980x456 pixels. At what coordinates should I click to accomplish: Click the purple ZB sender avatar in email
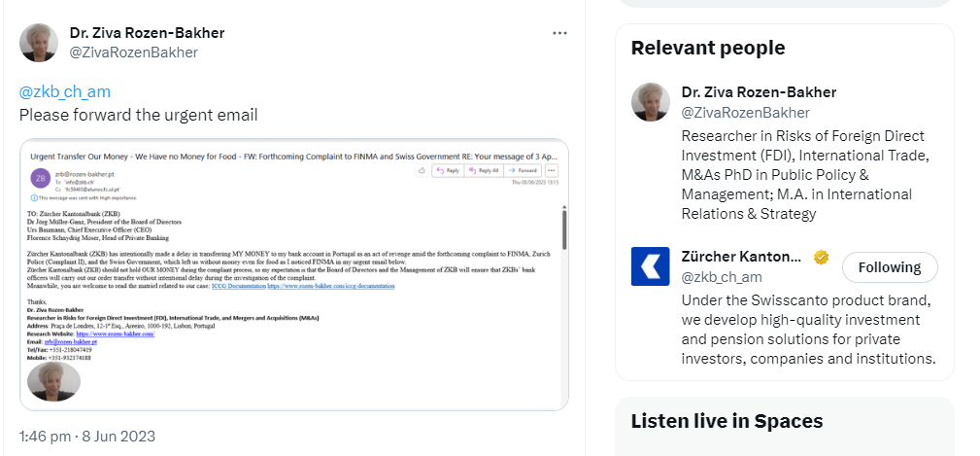40,178
